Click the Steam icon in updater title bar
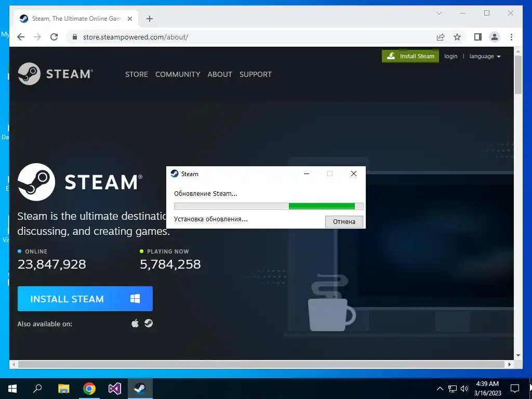 pyautogui.click(x=175, y=174)
